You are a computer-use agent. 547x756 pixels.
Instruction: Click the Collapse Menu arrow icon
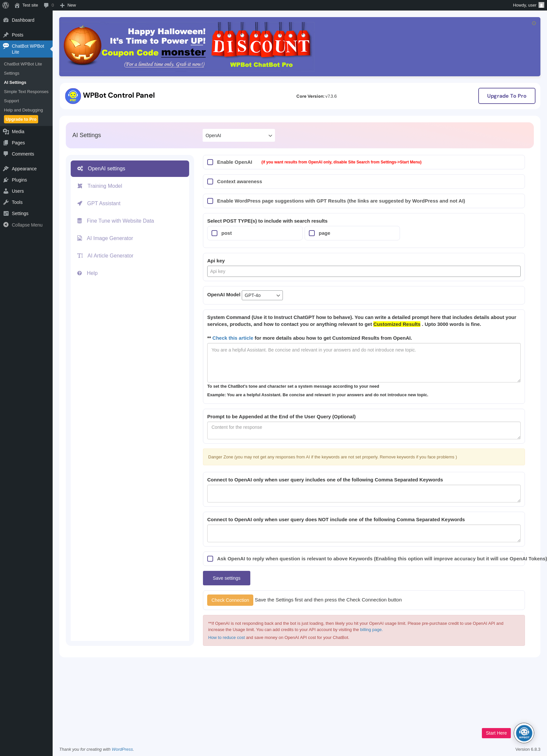click(x=6, y=225)
